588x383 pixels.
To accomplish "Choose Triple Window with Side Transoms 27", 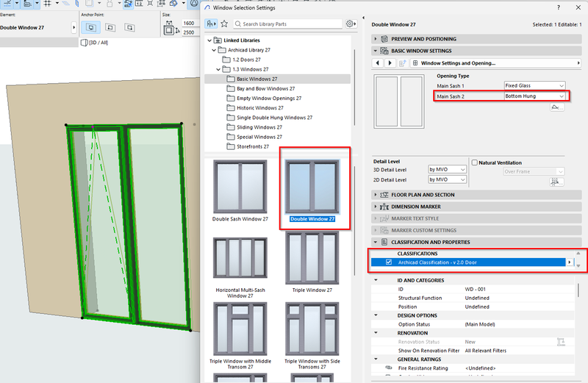I will 312,329.
